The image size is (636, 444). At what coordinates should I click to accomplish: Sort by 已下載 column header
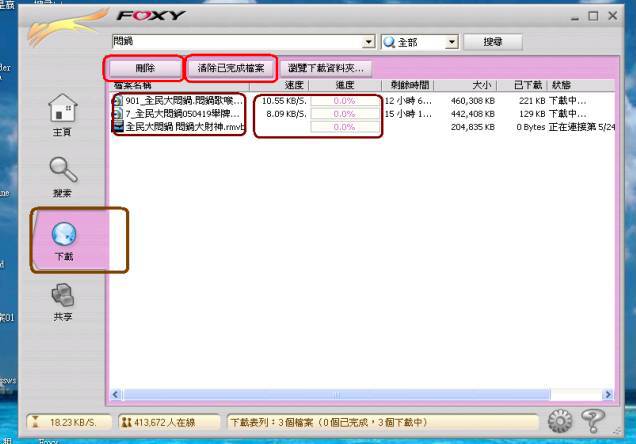click(522, 85)
